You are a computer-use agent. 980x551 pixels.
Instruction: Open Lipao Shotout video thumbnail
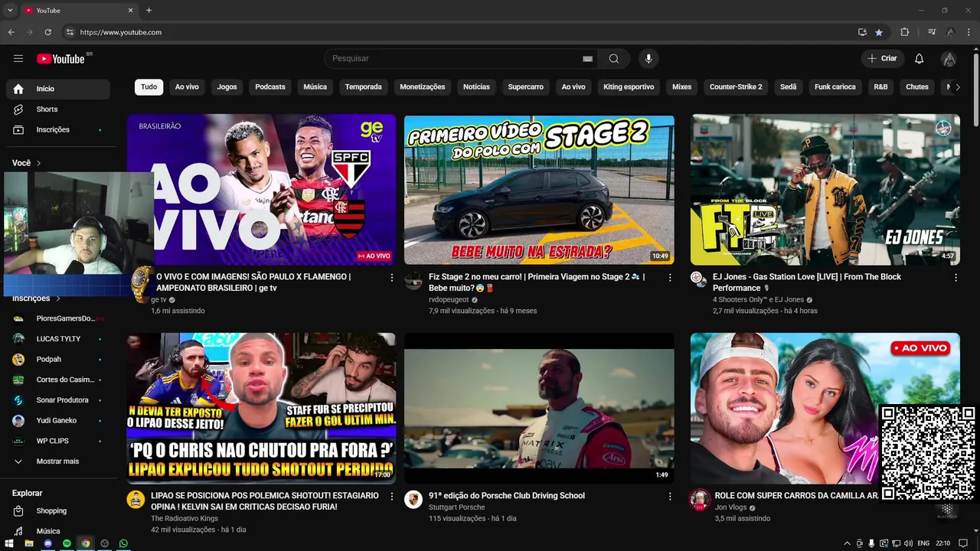261,408
